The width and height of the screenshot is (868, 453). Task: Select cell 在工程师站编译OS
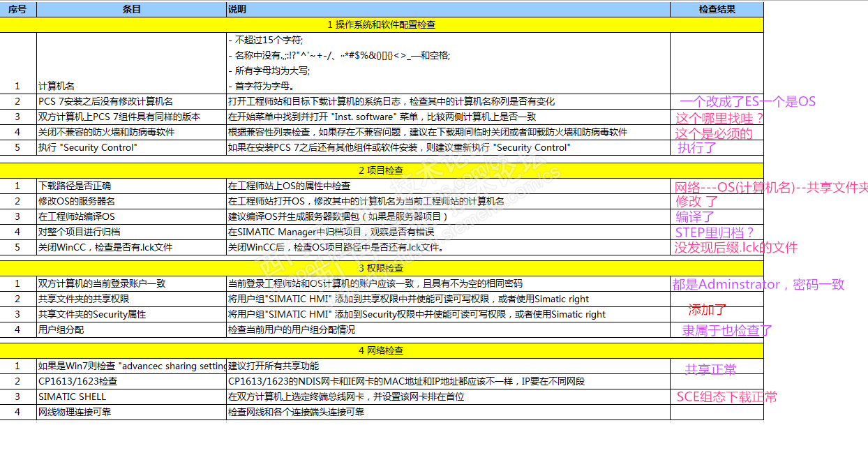click(131, 216)
